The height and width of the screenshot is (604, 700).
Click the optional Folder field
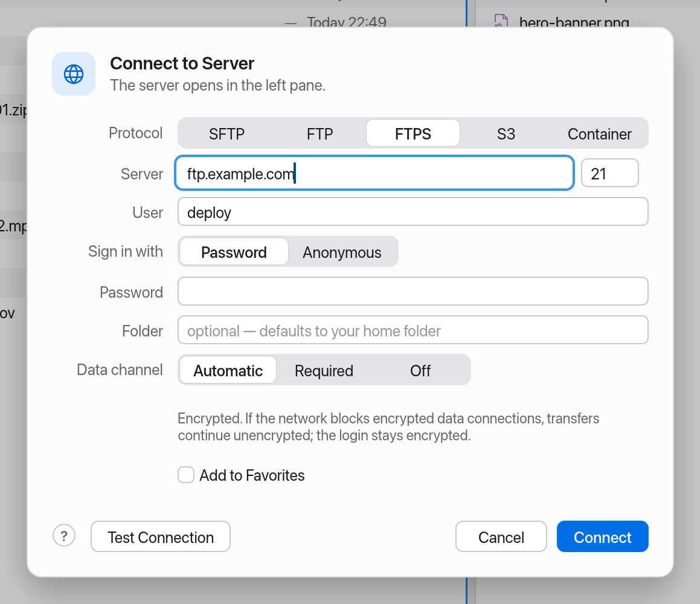pos(413,330)
